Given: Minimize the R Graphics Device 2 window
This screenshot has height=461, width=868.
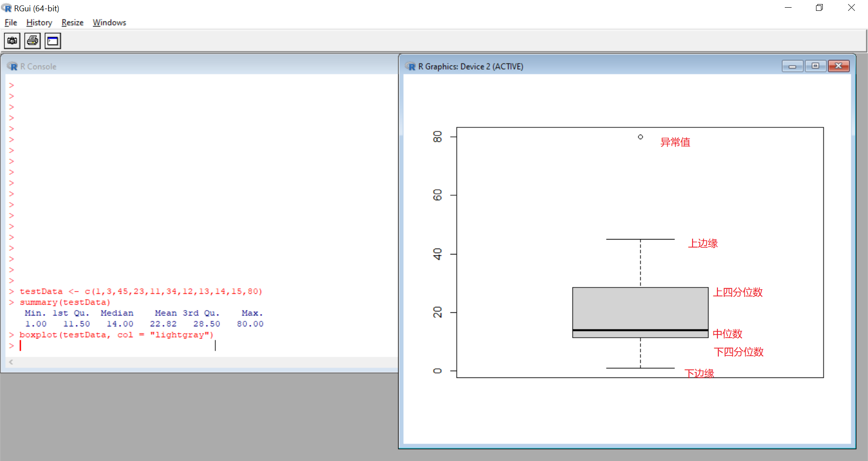Looking at the screenshot, I should tap(793, 66).
